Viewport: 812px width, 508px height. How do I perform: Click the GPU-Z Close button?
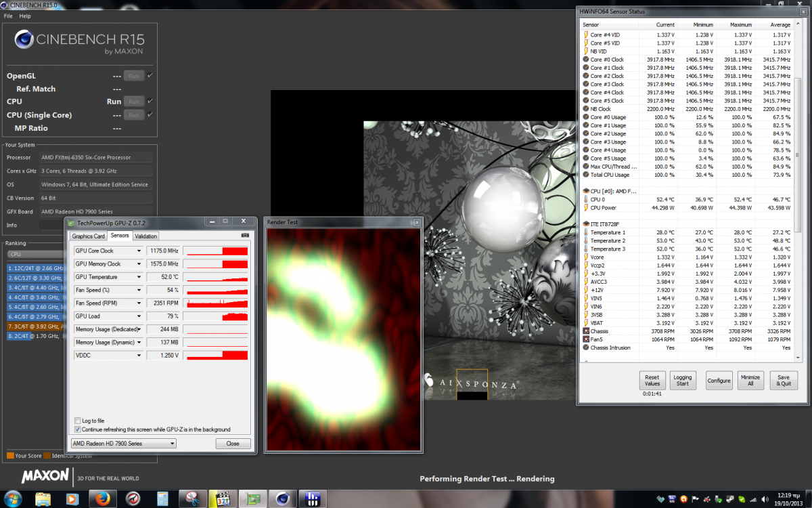233,444
